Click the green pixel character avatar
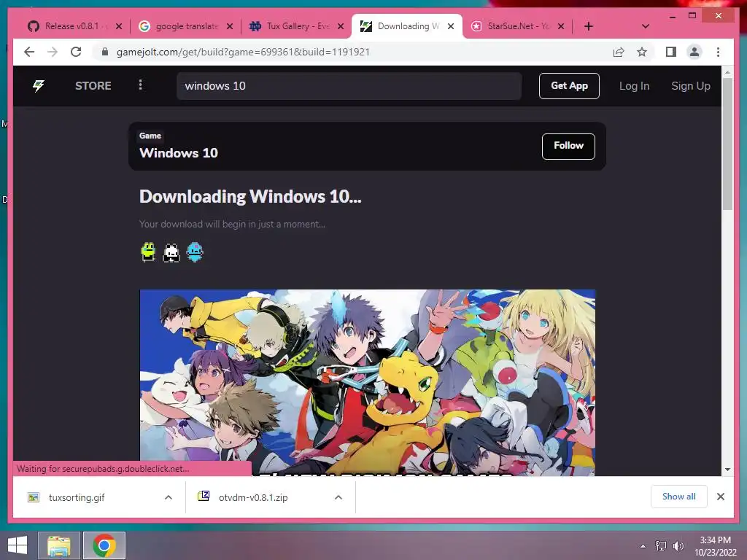Viewport: 747px width, 560px height. coord(148,252)
